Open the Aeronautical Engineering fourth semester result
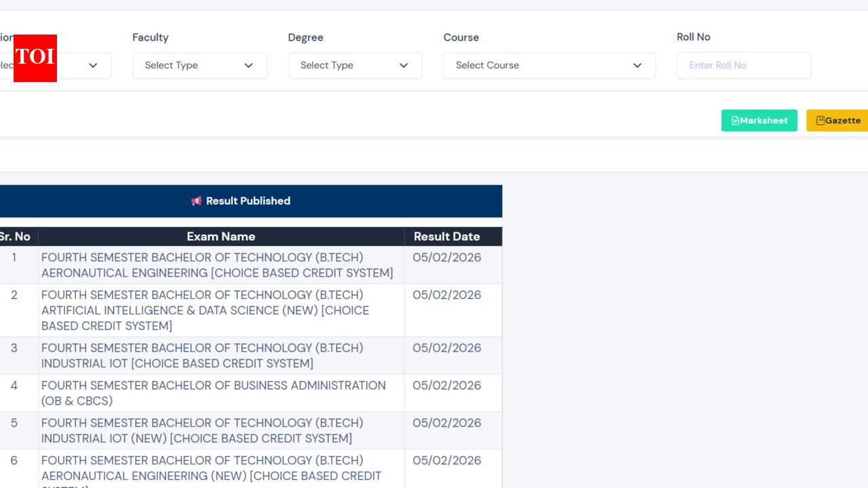The height and width of the screenshot is (488, 868). pos(218,265)
